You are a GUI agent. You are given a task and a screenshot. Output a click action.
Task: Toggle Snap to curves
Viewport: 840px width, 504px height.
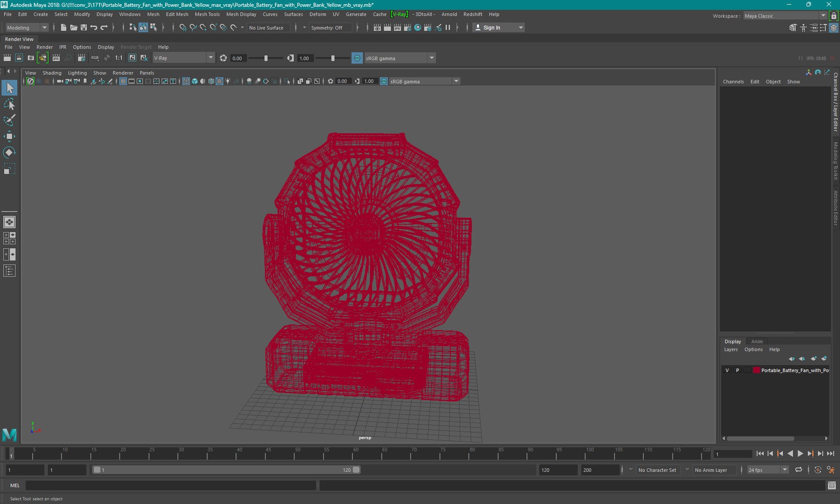pyautogui.click(x=193, y=28)
